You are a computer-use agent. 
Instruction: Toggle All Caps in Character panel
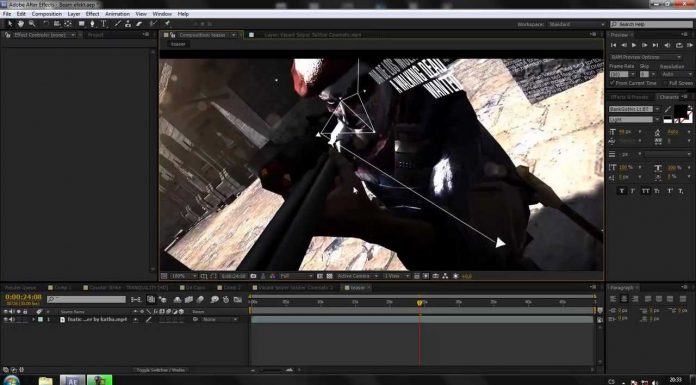pos(645,191)
